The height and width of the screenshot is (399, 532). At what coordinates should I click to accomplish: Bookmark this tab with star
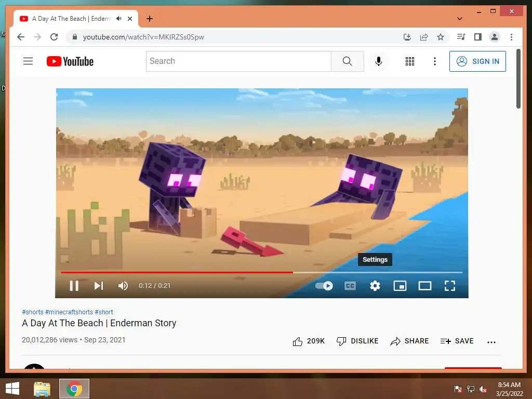(x=441, y=37)
